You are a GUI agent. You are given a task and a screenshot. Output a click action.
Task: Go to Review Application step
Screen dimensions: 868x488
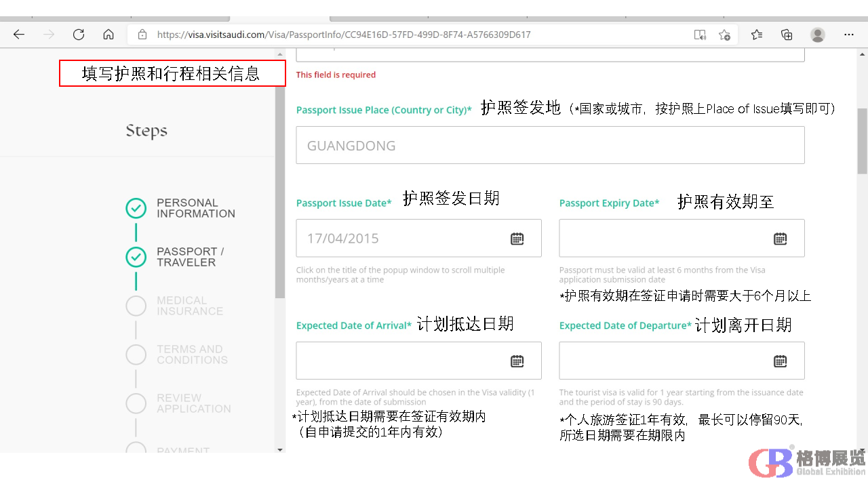click(x=136, y=403)
